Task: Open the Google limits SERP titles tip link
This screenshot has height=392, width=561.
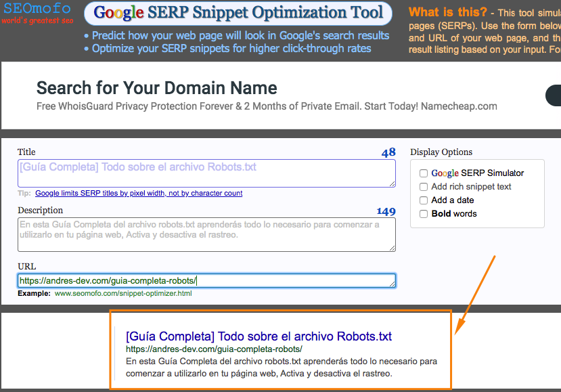Action: click(139, 194)
